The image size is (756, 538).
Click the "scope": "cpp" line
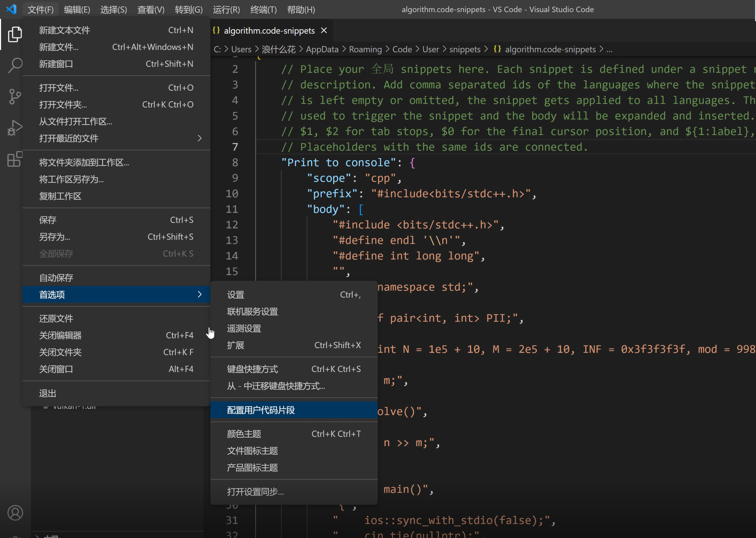(354, 178)
